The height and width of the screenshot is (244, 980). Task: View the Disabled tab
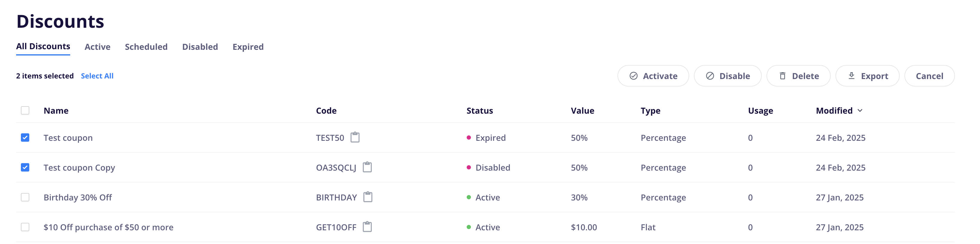(x=200, y=47)
